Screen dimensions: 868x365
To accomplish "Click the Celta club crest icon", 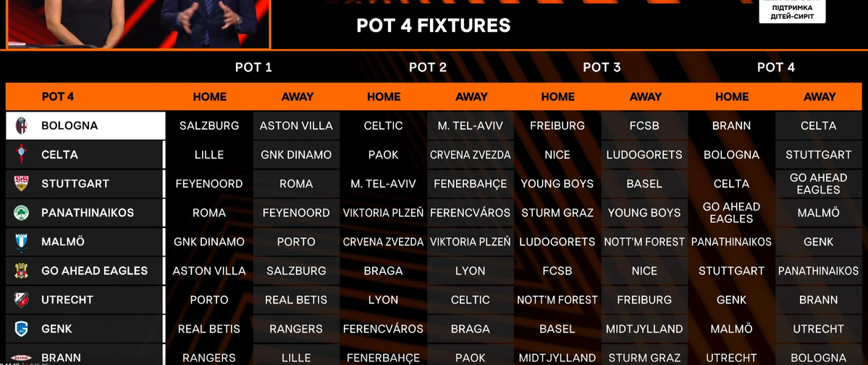I will pos(21,155).
